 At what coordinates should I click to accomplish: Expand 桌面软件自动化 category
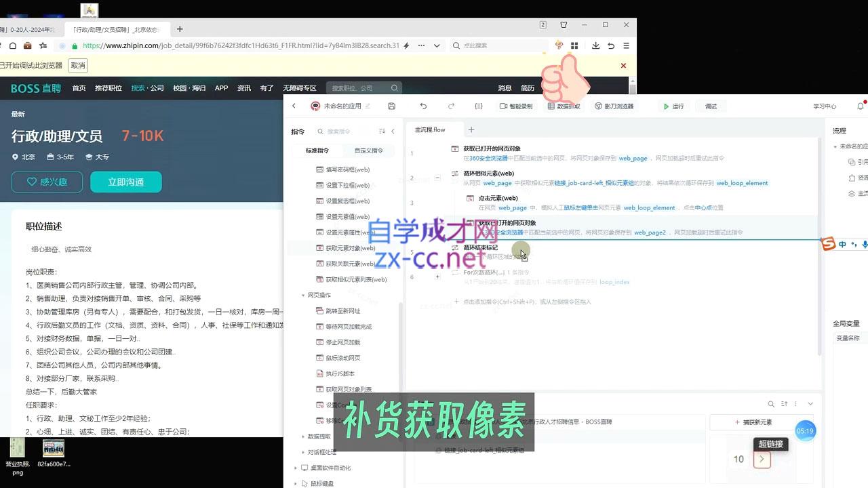pyautogui.click(x=296, y=468)
